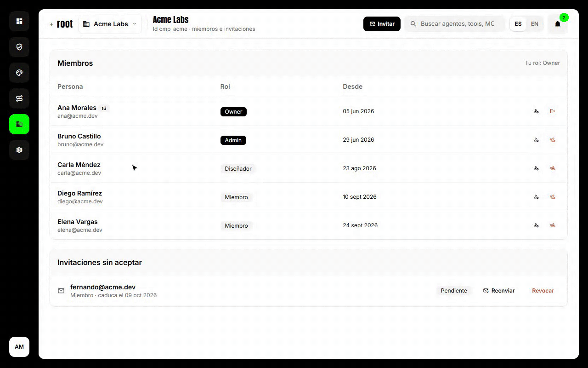
Task: Change role icon for Ana Morales
Action: [x=536, y=111]
